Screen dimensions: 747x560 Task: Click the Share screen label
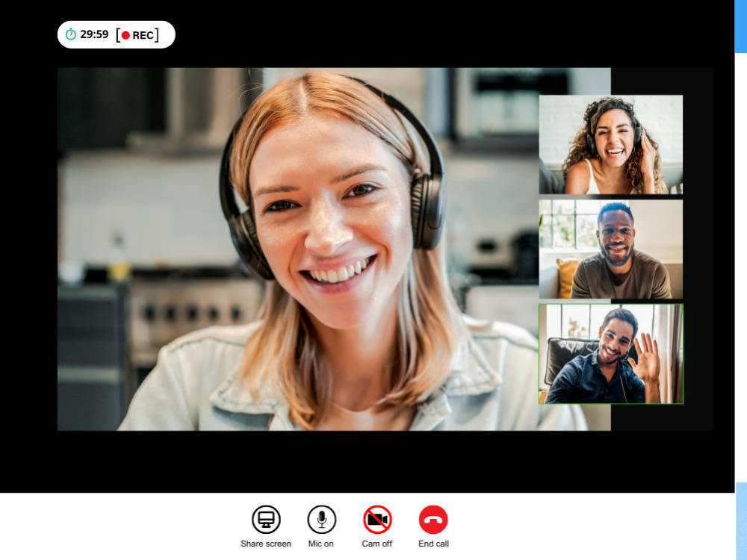click(x=266, y=544)
